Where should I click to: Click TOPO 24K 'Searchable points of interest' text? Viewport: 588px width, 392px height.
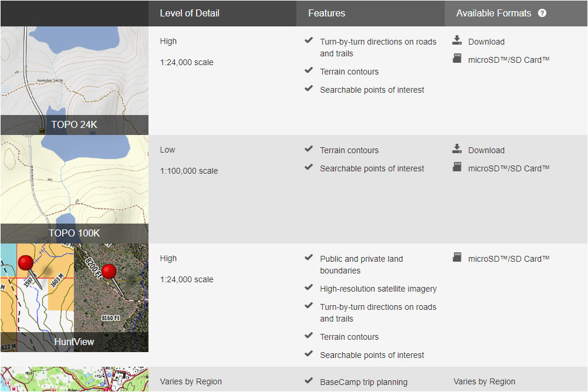click(371, 90)
